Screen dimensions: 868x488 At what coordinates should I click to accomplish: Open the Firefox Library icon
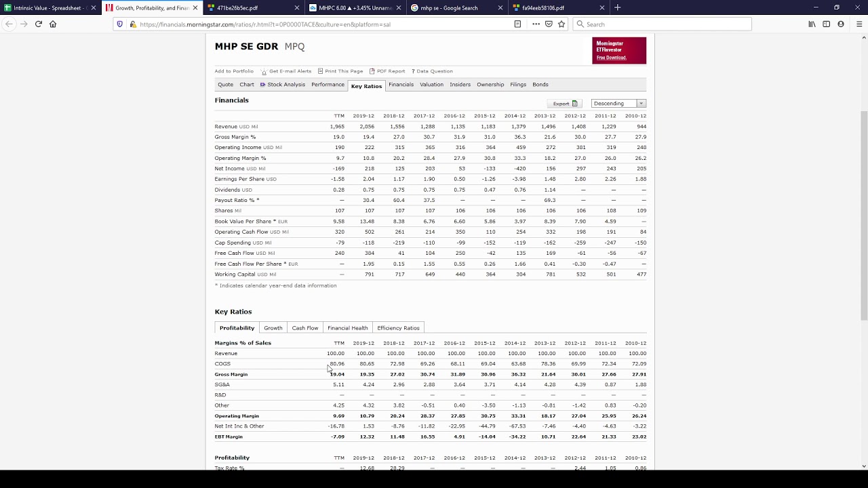pos(812,24)
